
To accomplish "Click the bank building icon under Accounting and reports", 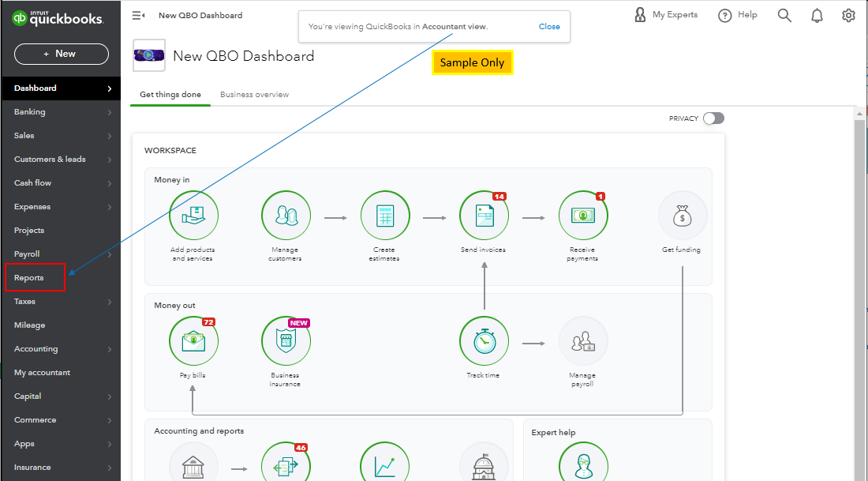I will [x=193, y=461].
